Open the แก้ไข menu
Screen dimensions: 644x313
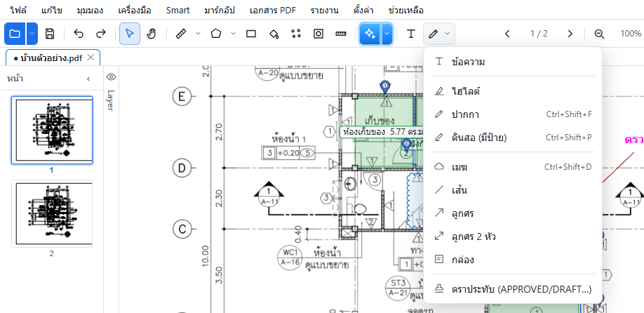click(52, 11)
